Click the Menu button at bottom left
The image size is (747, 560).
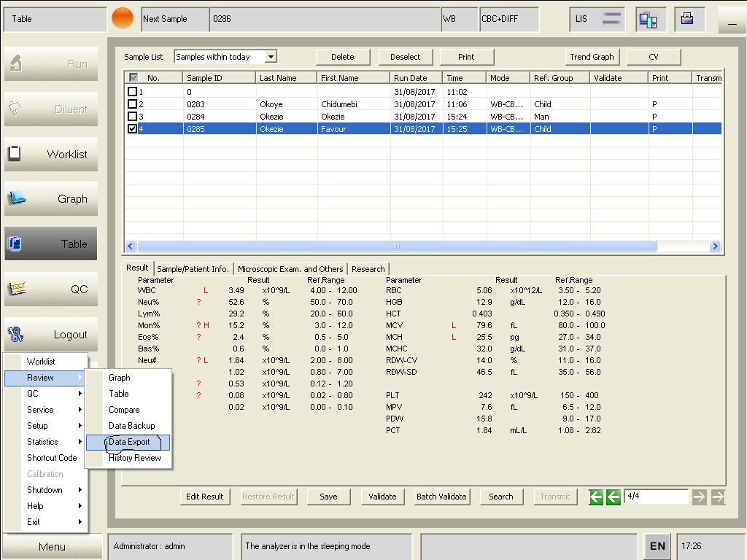pos(52,547)
